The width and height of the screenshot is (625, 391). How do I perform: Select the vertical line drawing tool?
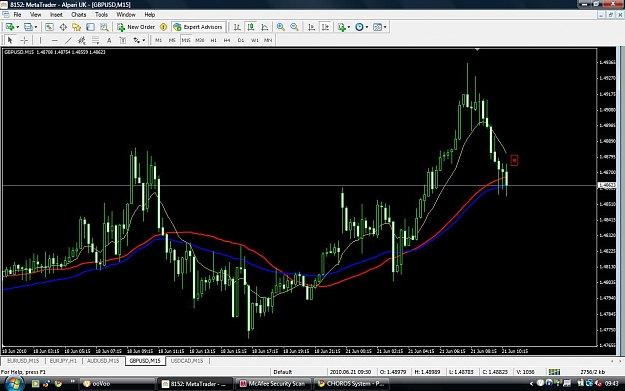[x=40, y=40]
